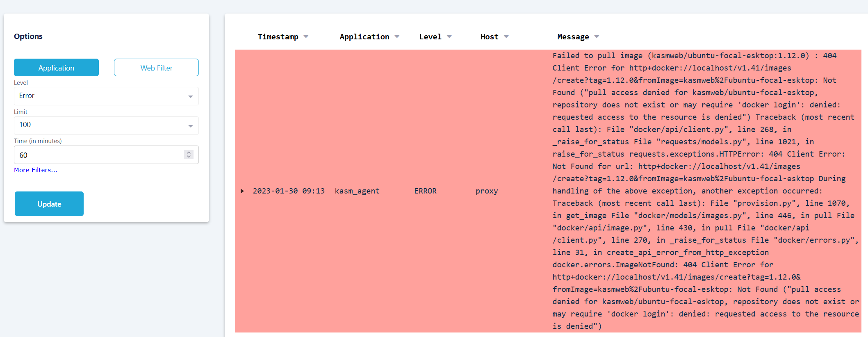Select the kasm_agent application cell
The image size is (868, 337).
[357, 191]
